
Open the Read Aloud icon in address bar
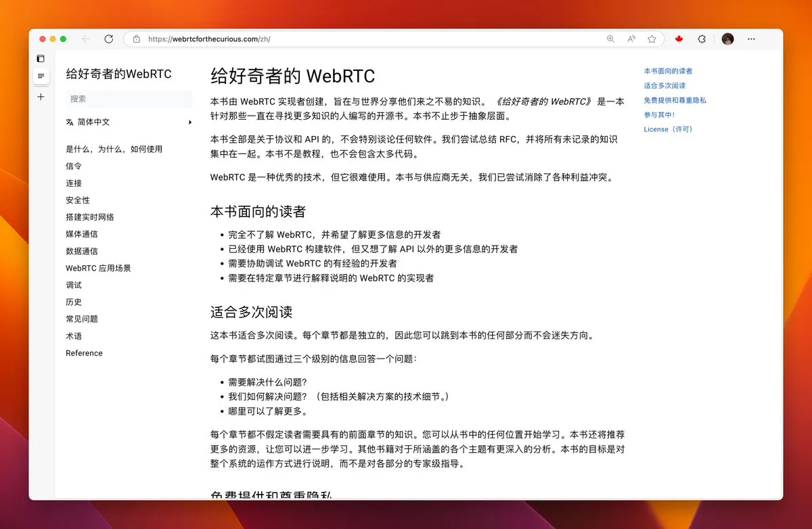click(x=631, y=39)
